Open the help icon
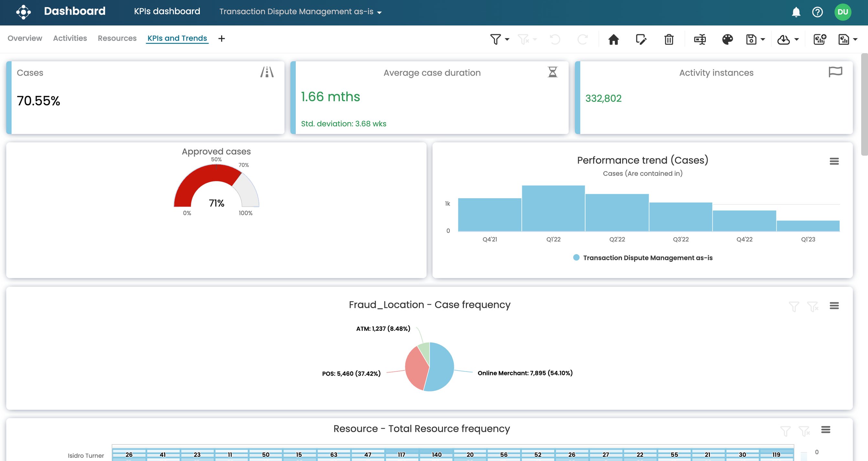 click(x=818, y=12)
